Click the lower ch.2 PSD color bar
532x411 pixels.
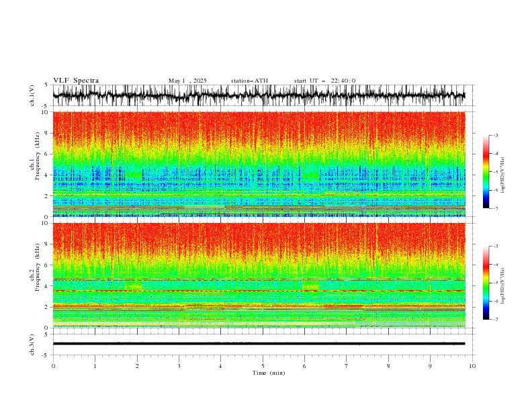coord(486,283)
